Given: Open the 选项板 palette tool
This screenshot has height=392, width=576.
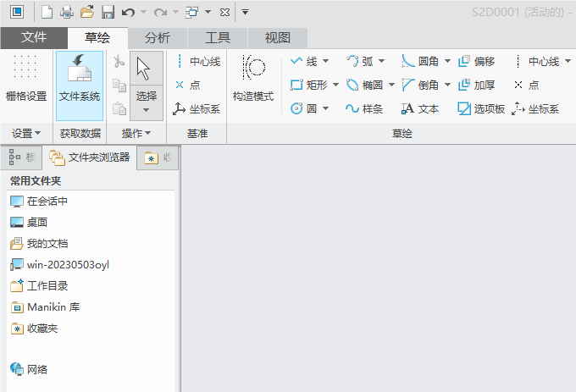Looking at the screenshot, I should [x=481, y=108].
